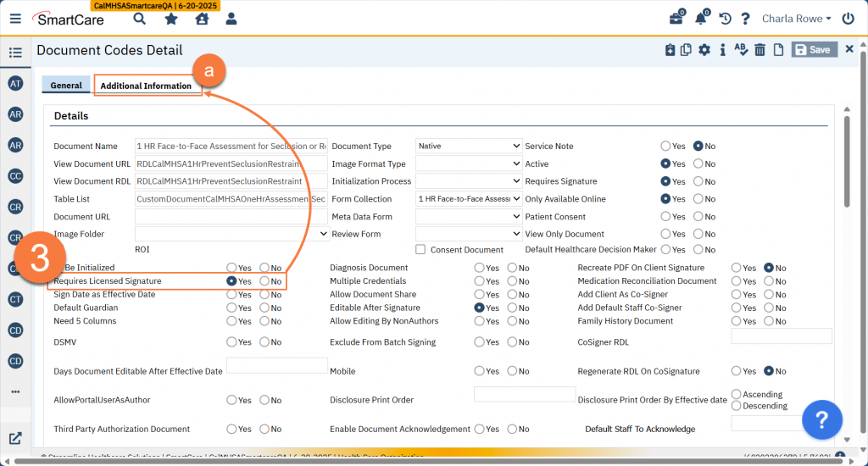Click the logout power icon

[848, 19]
